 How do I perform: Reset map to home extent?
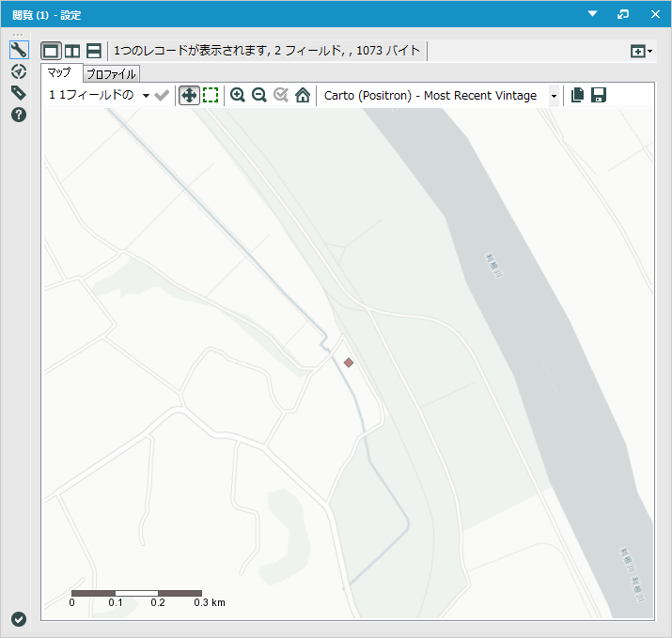(302, 95)
